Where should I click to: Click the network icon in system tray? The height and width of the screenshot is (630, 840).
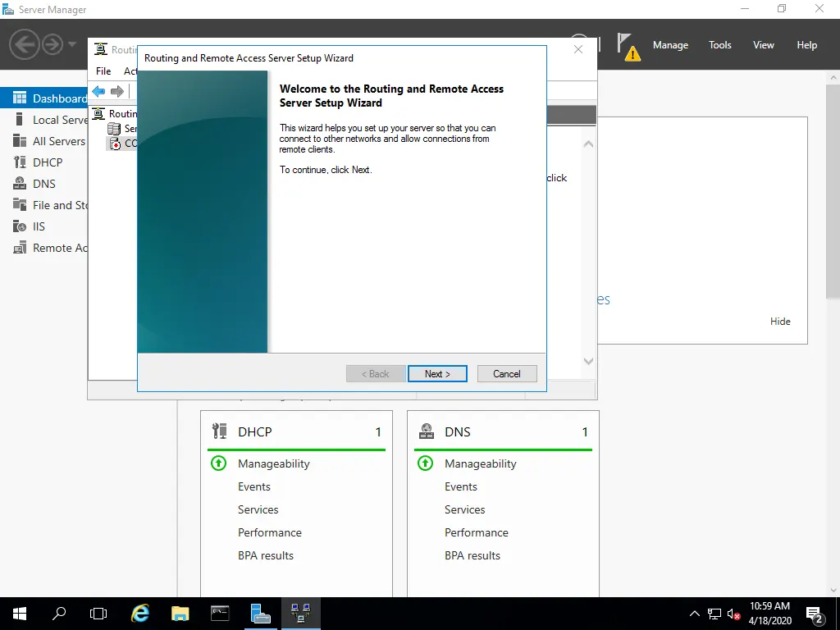(714, 614)
